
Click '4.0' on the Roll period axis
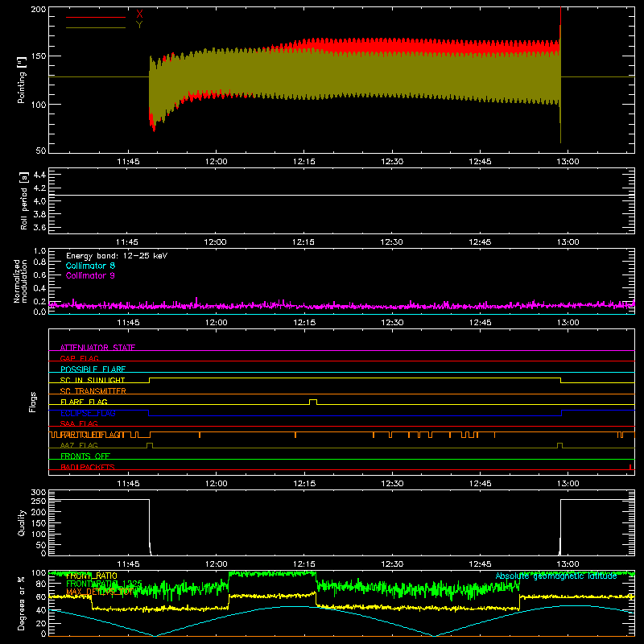(39, 201)
